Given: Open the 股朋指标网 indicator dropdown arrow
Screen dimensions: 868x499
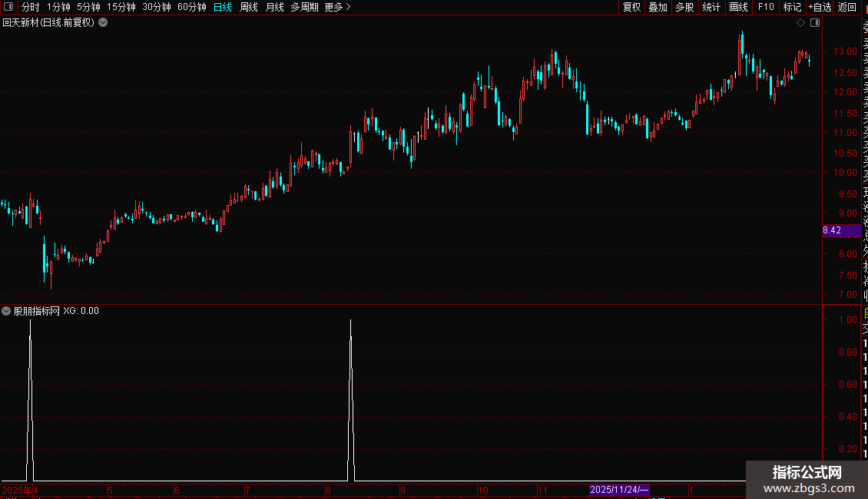Looking at the screenshot, I should coord(6,311).
